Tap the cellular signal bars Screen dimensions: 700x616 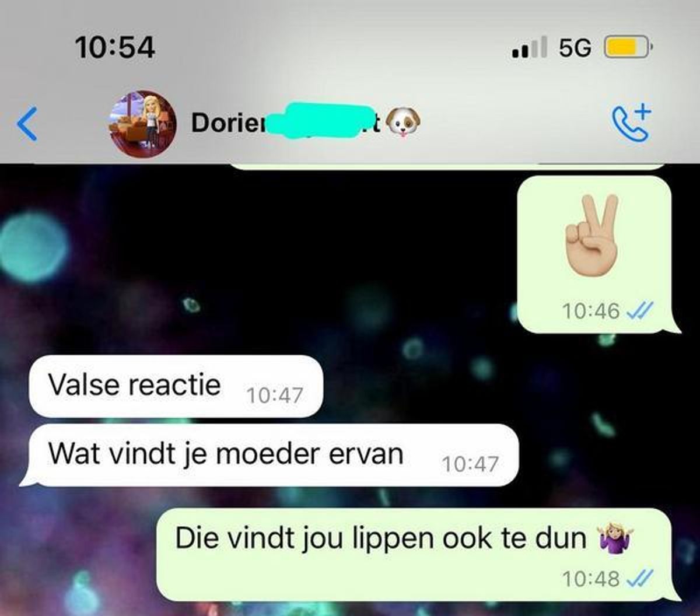pos(530,47)
